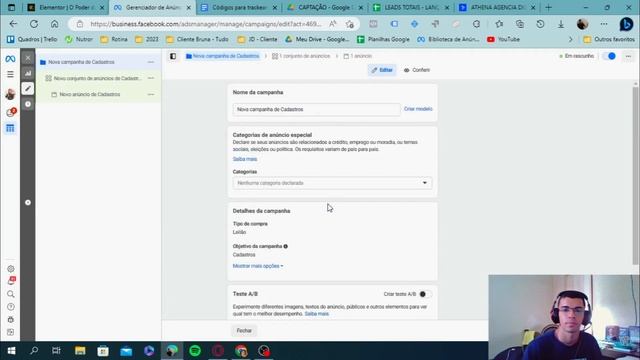Open the Bing chat icon in browser
640x360 pixels.
[626, 24]
